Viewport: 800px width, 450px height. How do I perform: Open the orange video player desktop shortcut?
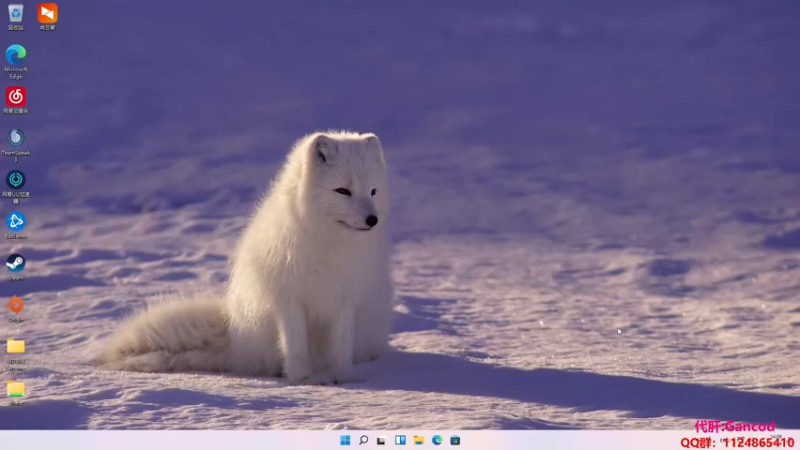point(47,16)
